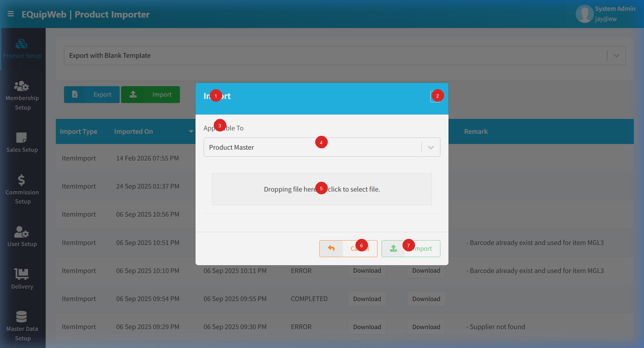Open Product Setup in the sidebar
Viewport: 644px width, 348px height.
22,49
